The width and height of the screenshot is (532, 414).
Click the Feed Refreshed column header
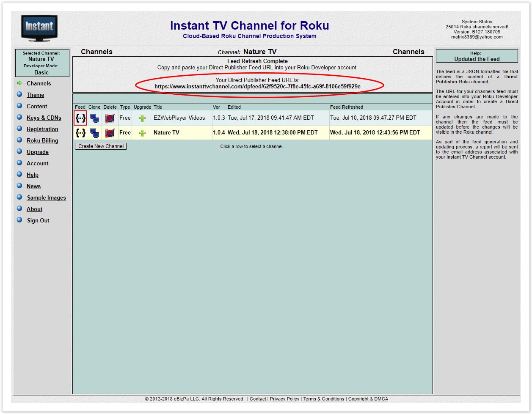pyautogui.click(x=347, y=107)
